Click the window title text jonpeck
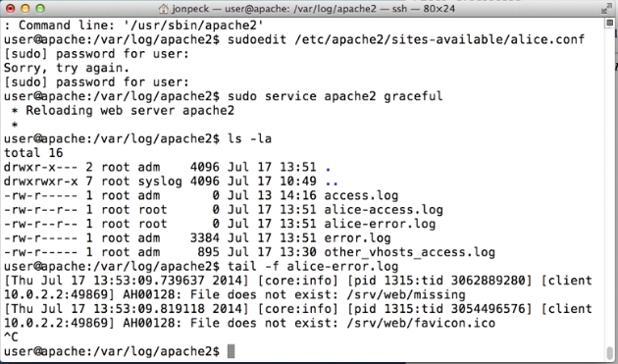The width and height of the screenshot is (618, 364). pyautogui.click(x=190, y=9)
